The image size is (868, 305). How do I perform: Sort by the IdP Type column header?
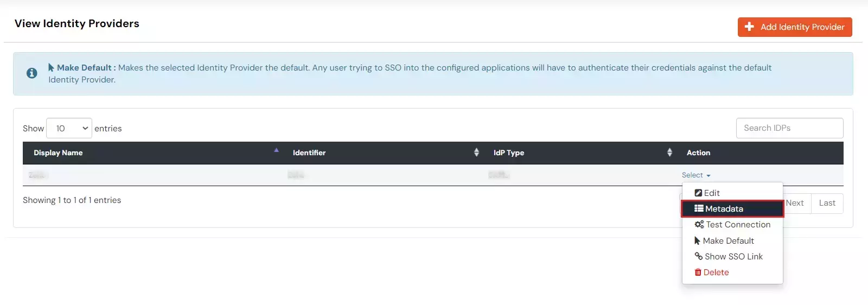tap(579, 153)
